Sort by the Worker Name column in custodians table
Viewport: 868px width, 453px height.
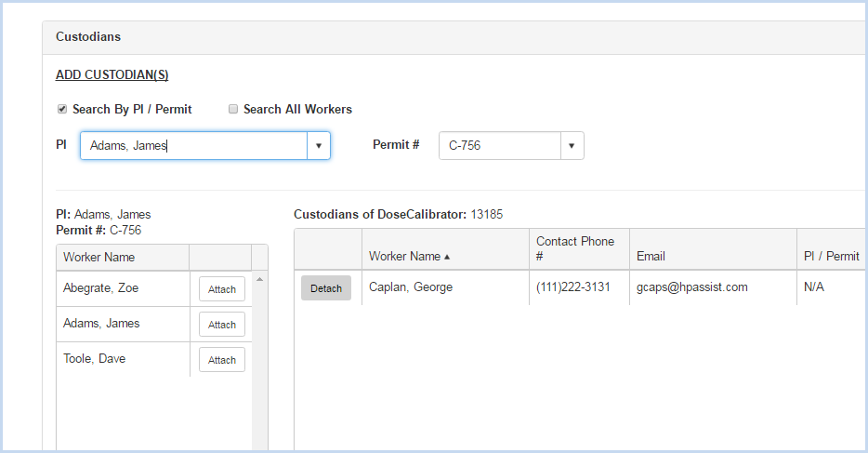pos(404,257)
